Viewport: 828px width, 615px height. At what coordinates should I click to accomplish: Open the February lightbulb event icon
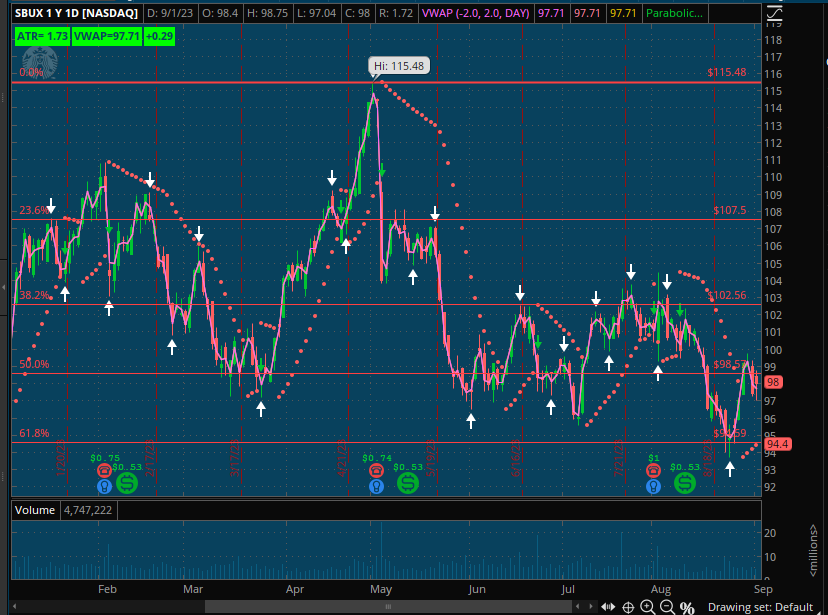click(105, 486)
